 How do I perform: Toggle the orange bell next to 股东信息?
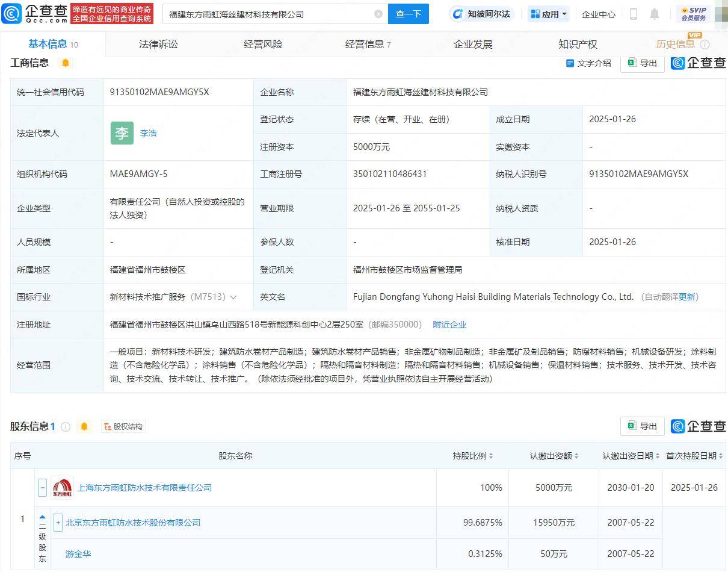tap(84, 426)
